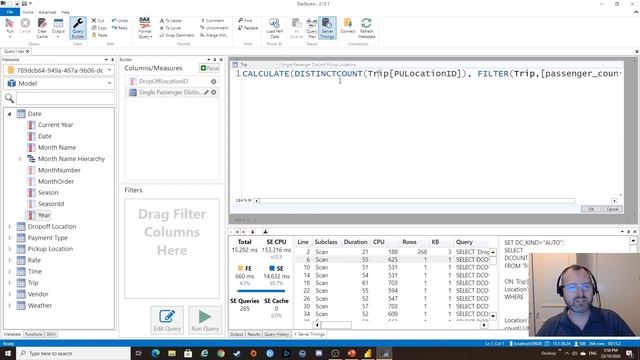Expand the Payment Type table
This screenshot has width=640, height=360.
coord(9,238)
